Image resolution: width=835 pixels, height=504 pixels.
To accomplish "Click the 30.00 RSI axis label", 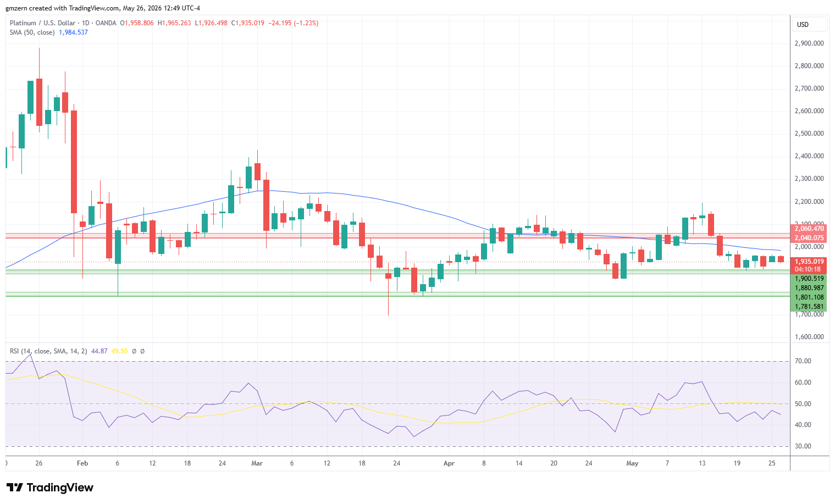I will click(x=803, y=446).
